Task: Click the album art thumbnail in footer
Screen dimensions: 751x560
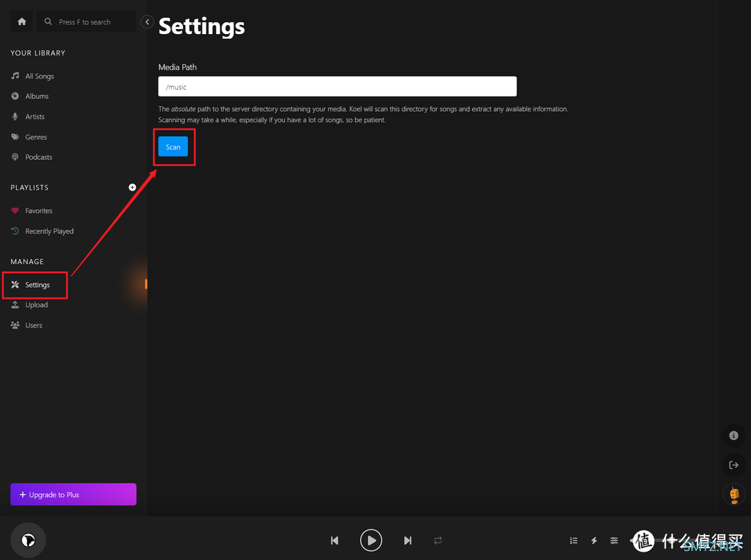Action: [28, 540]
